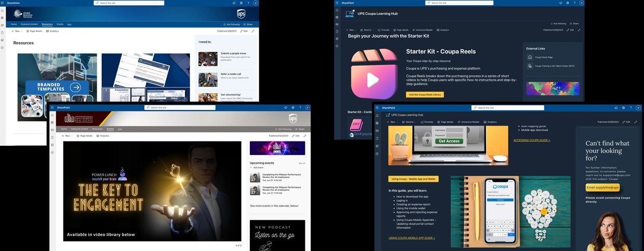This screenshot has width=644, height=251.
Task: Click the Email supplyline@ups button
Action: 602,188
